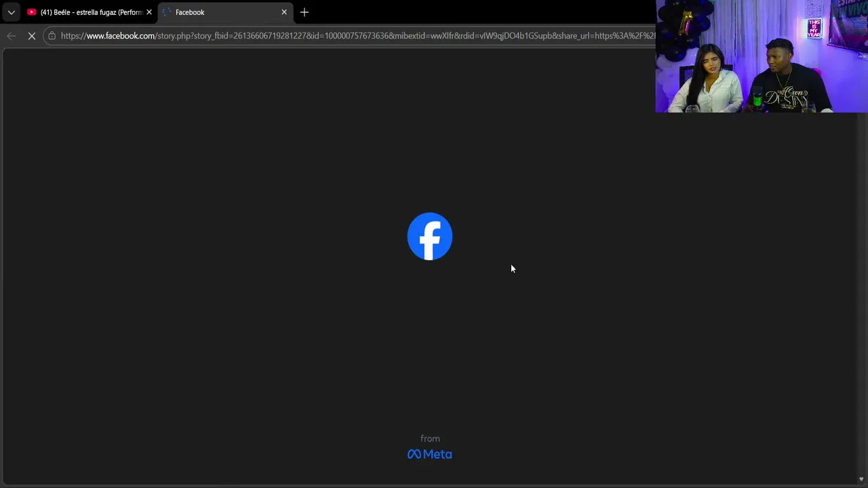868x488 pixels.
Task: Close the YouTube Beéle tab
Action: pos(149,12)
